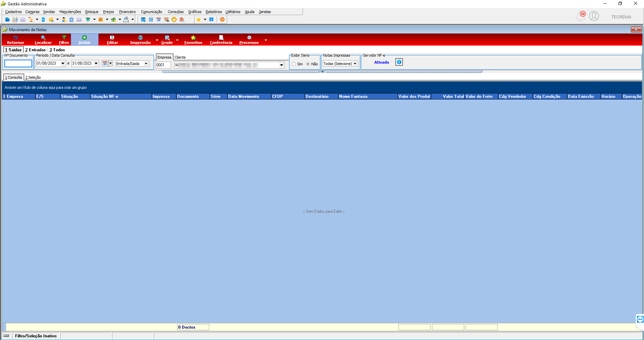Click the green shopping cart toolbar icon

coord(88,19)
